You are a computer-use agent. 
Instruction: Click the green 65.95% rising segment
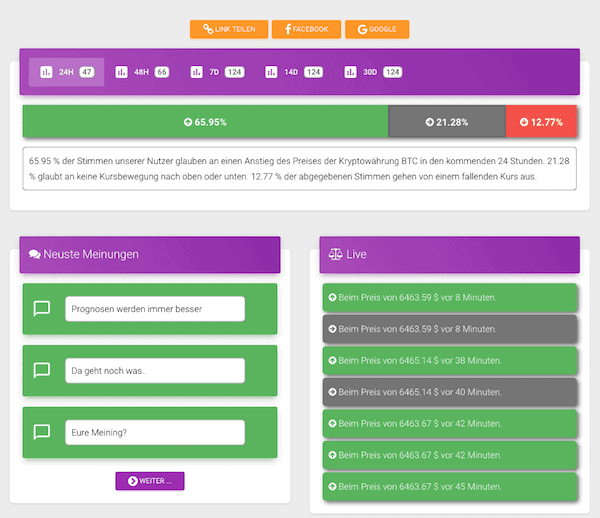(205, 122)
